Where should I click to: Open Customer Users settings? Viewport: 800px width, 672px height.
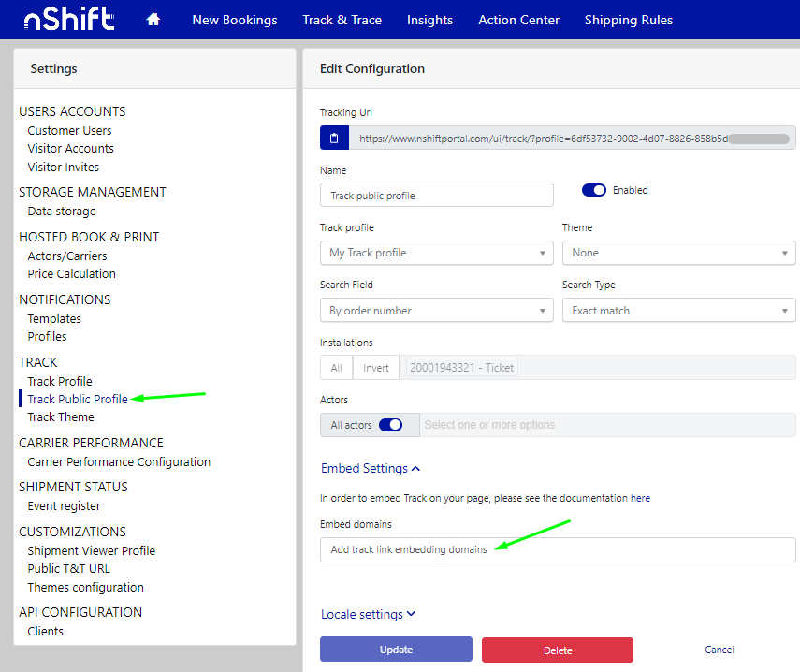tap(69, 131)
